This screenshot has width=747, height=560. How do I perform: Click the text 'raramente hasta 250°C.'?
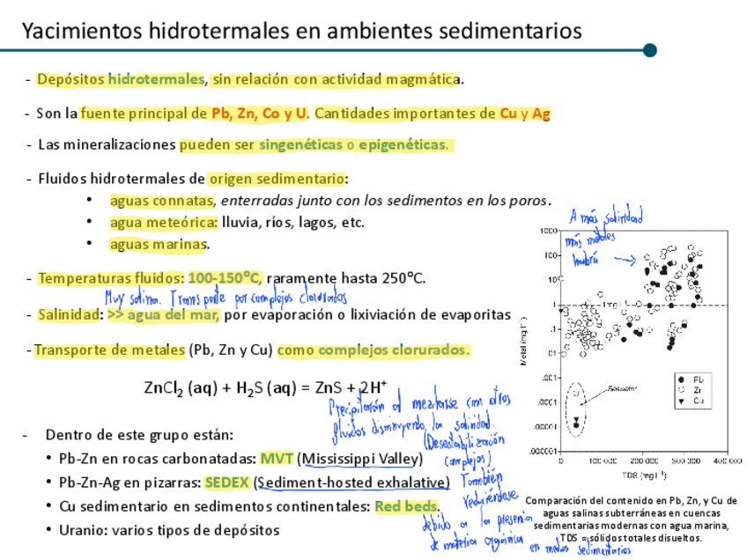click(x=346, y=278)
